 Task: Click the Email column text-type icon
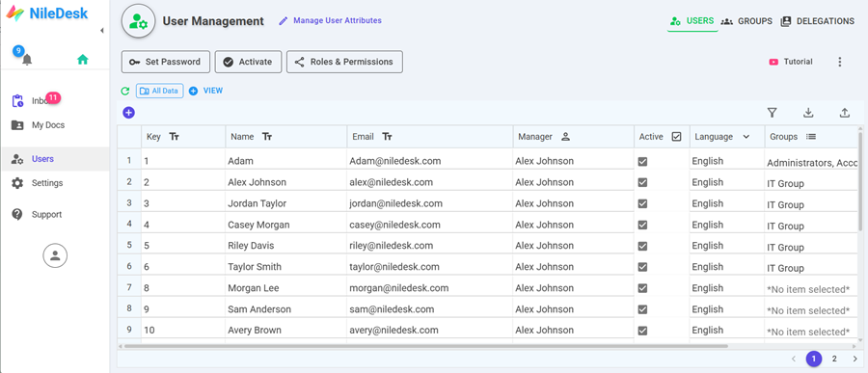coord(387,137)
